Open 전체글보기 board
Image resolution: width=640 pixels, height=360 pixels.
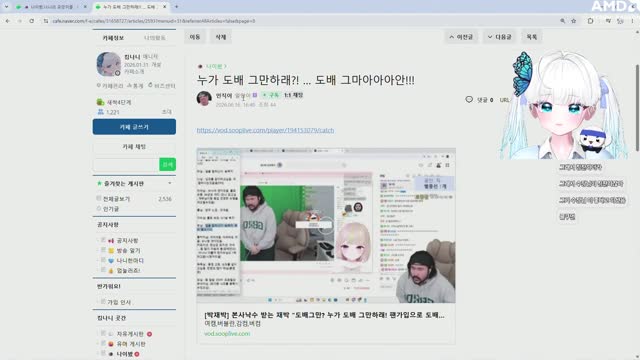116,199
